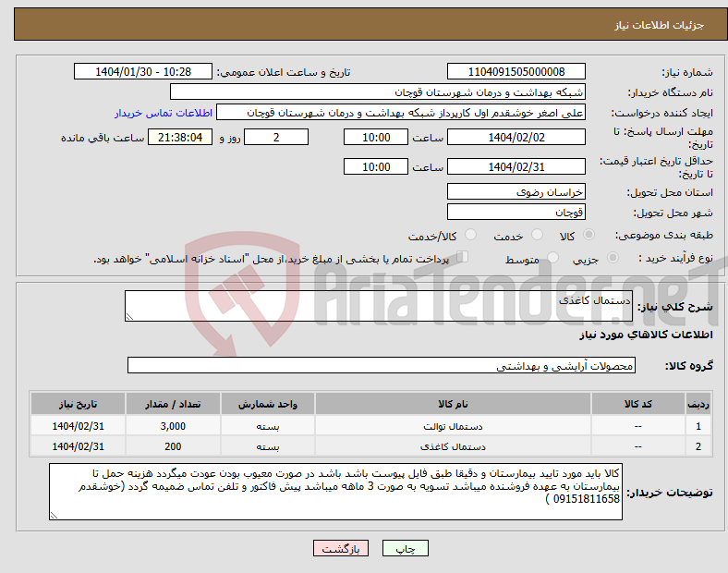Select the جزیی purchase type radio
This screenshot has width=728, height=573.
pyautogui.click(x=613, y=257)
